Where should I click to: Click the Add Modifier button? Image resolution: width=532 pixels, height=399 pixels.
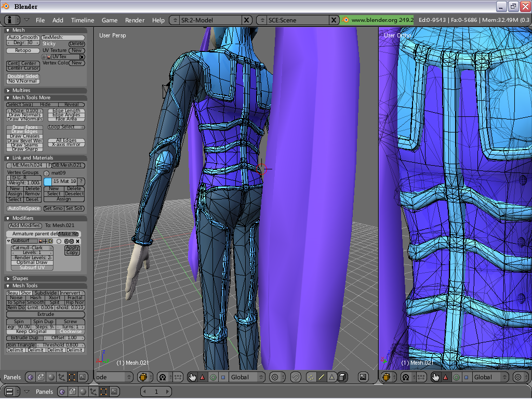[25, 225]
